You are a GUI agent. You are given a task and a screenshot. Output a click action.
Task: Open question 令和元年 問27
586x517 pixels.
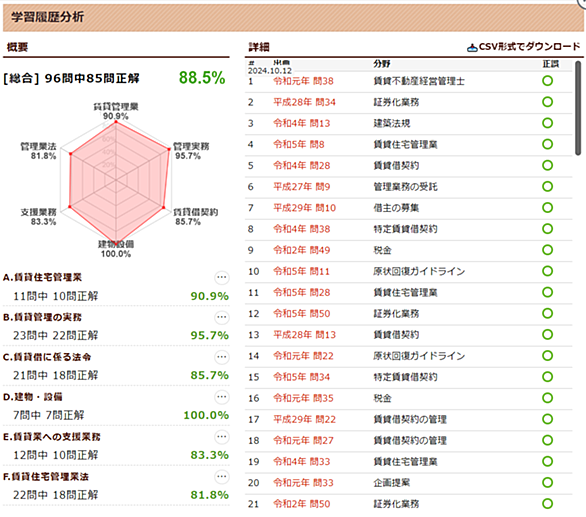[x=303, y=440]
